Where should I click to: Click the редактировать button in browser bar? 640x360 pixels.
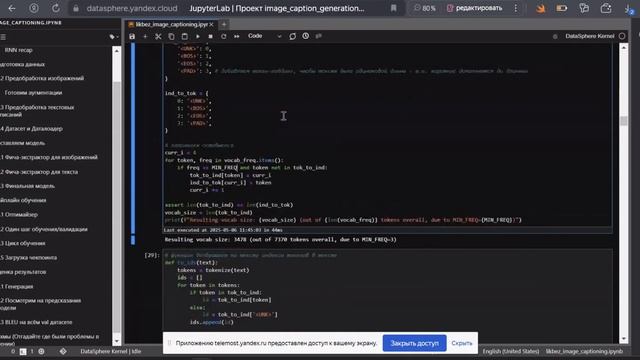pyautogui.click(x=474, y=8)
